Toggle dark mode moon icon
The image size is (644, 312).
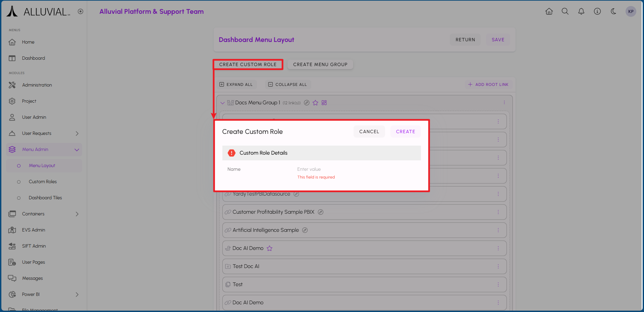click(613, 11)
